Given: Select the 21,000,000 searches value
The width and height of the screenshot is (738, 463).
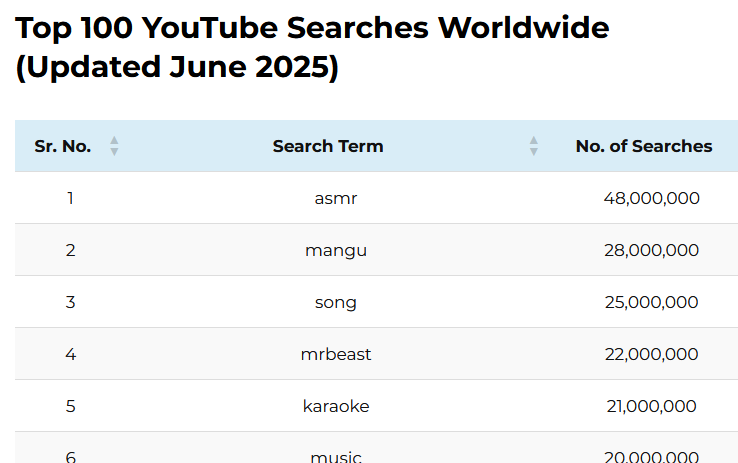Looking at the screenshot, I should (651, 406).
